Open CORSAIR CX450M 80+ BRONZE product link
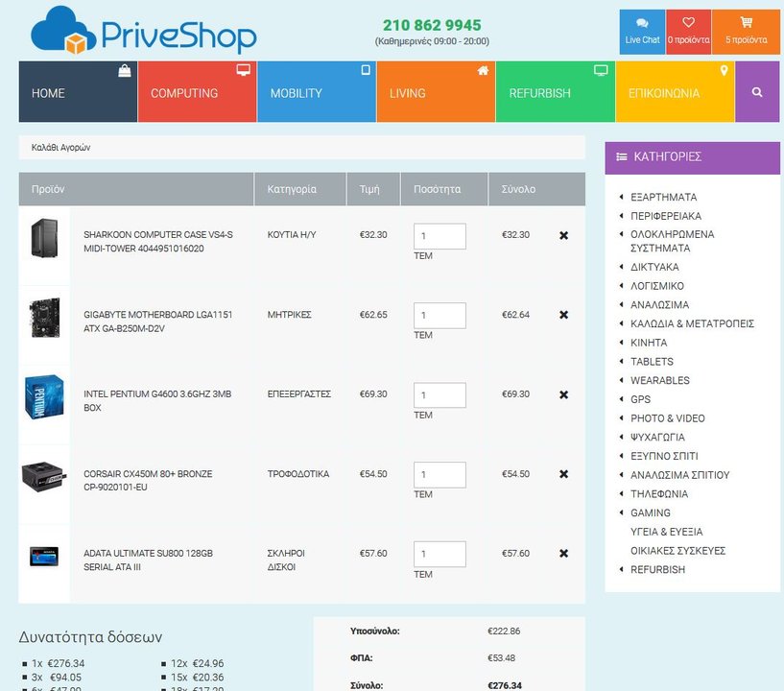The height and width of the screenshot is (691, 784). [x=148, y=481]
